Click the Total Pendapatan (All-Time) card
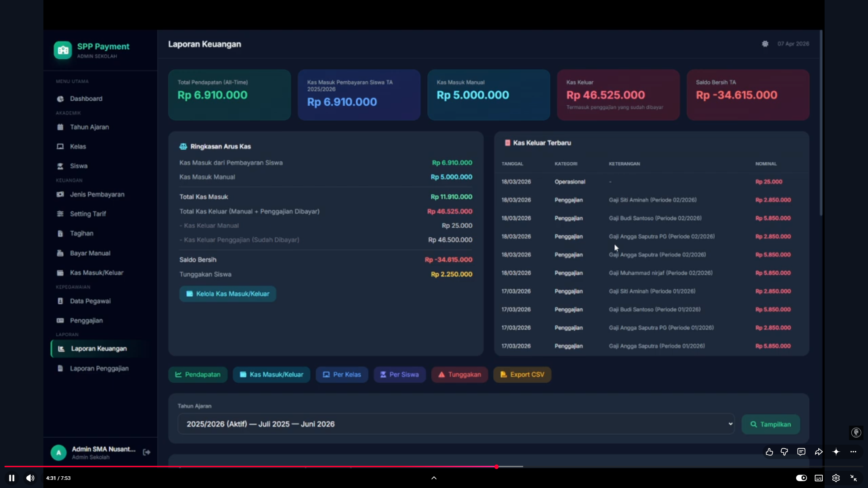This screenshot has width=868, height=488. pyautogui.click(x=230, y=95)
